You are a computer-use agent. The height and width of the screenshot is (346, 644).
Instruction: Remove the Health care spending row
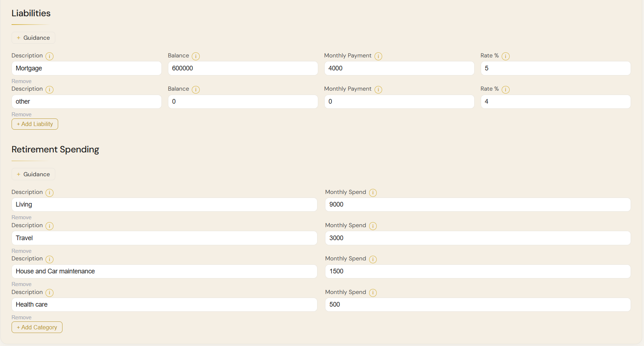pyautogui.click(x=21, y=317)
